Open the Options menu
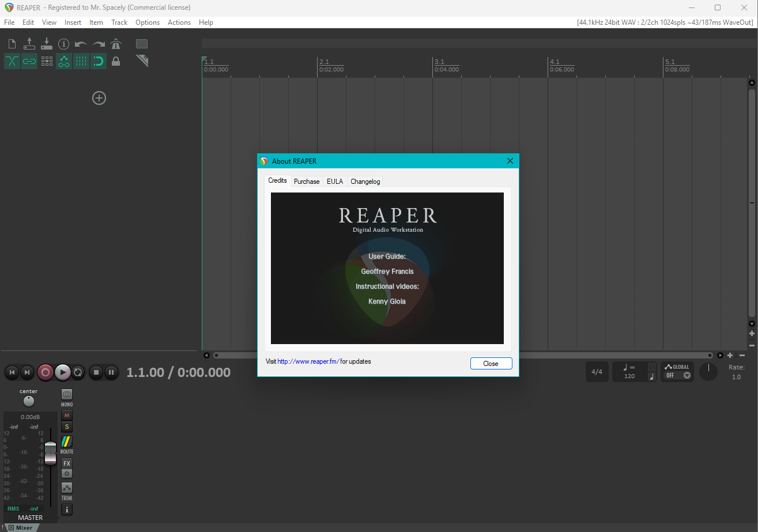This screenshot has height=532, width=758. 148,22
